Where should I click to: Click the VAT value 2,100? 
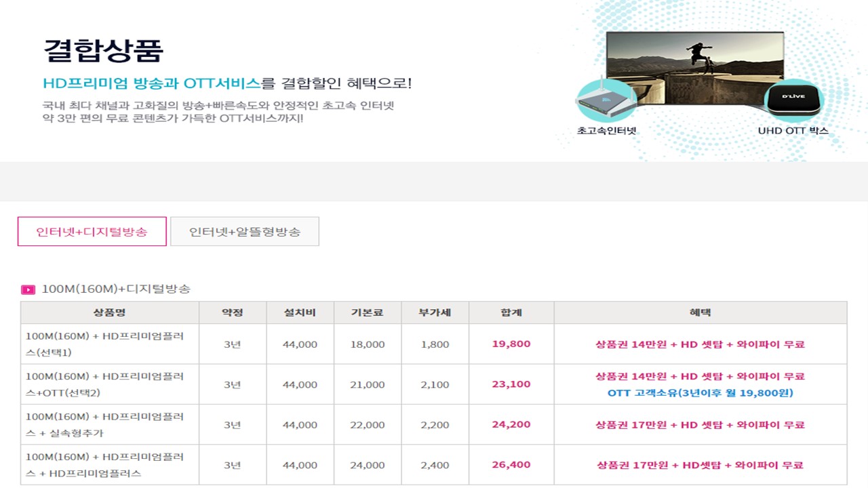pos(435,384)
